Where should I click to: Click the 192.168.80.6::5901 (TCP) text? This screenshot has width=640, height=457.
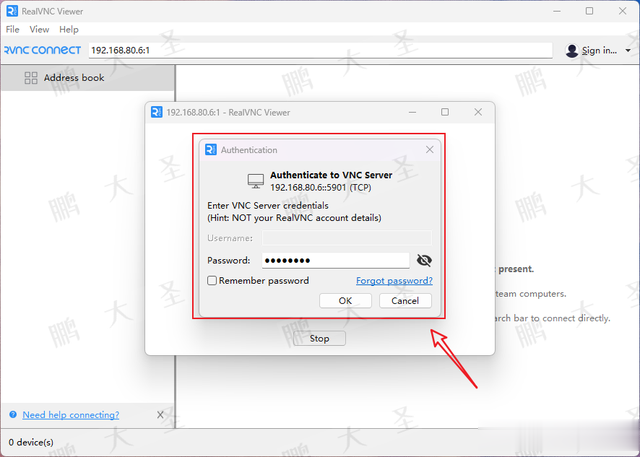click(321, 188)
